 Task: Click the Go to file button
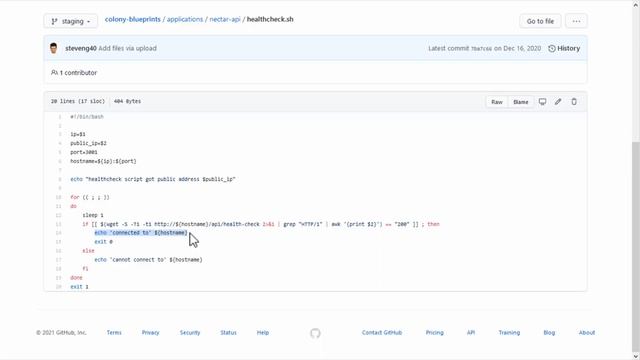click(540, 21)
